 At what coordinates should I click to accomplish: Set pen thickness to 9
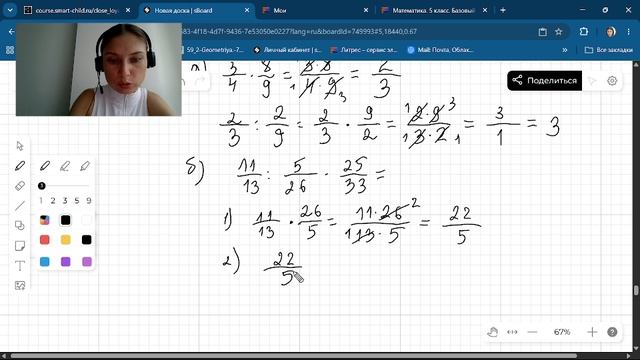[89, 200]
